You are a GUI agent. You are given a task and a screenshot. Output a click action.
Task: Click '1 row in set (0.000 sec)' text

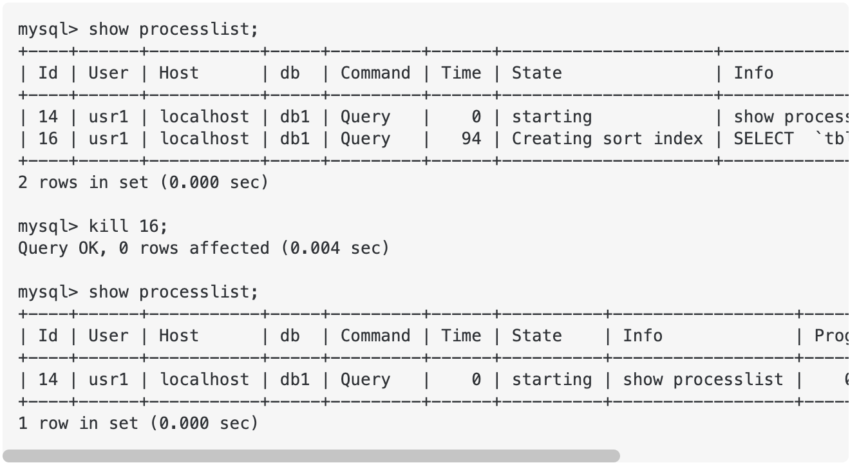point(137,423)
